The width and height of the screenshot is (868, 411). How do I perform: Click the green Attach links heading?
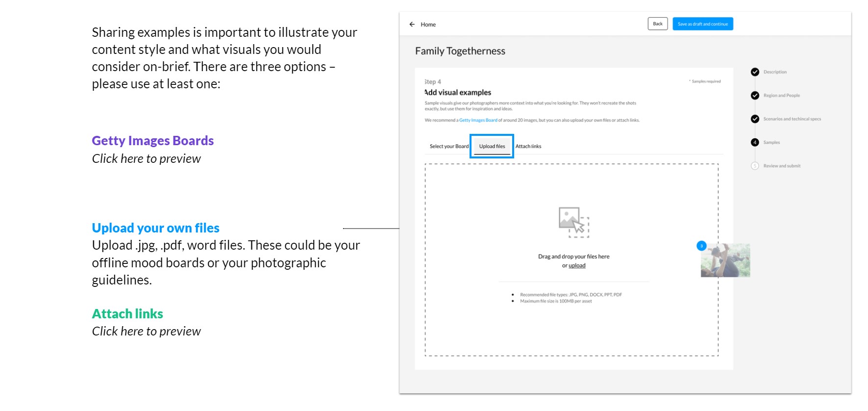(x=127, y=314)
